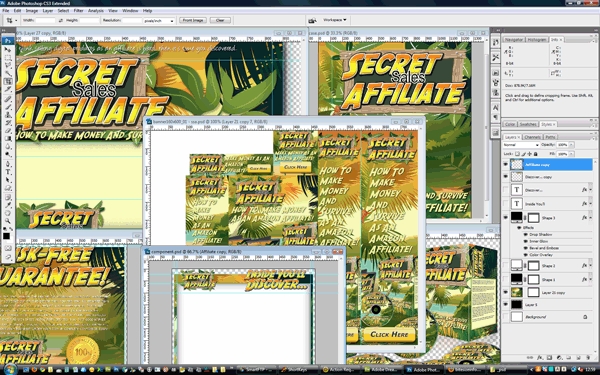The image size is (600, 375).
Task: Open collapsed Paragraph panel icon
Action: click(x=496, y=117)
